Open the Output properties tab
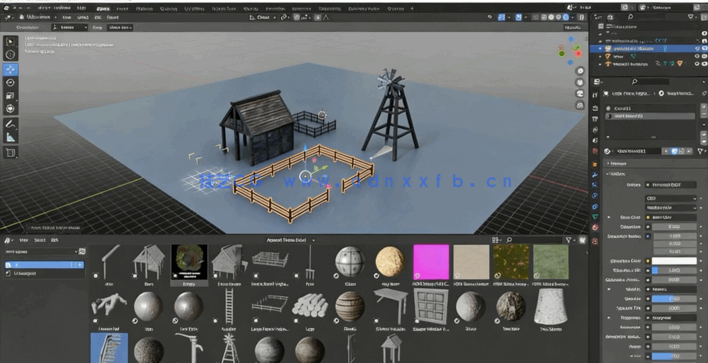 [596, 119]
